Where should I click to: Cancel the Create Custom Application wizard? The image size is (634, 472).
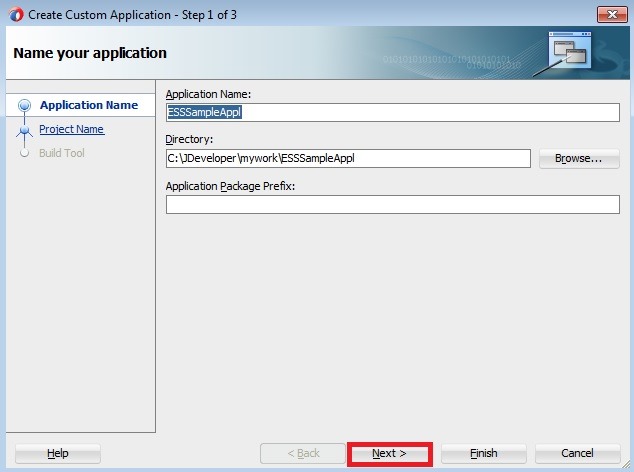pos(577,454)
